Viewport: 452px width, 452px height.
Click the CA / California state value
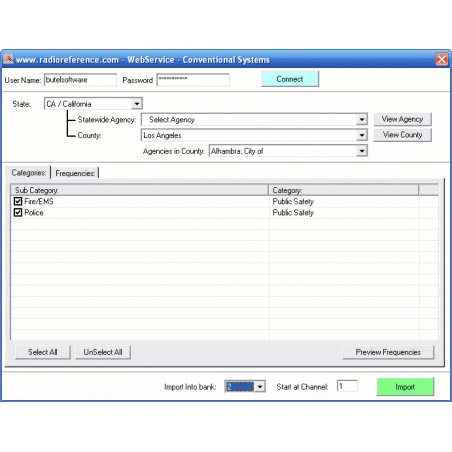[x=69, y=104]
